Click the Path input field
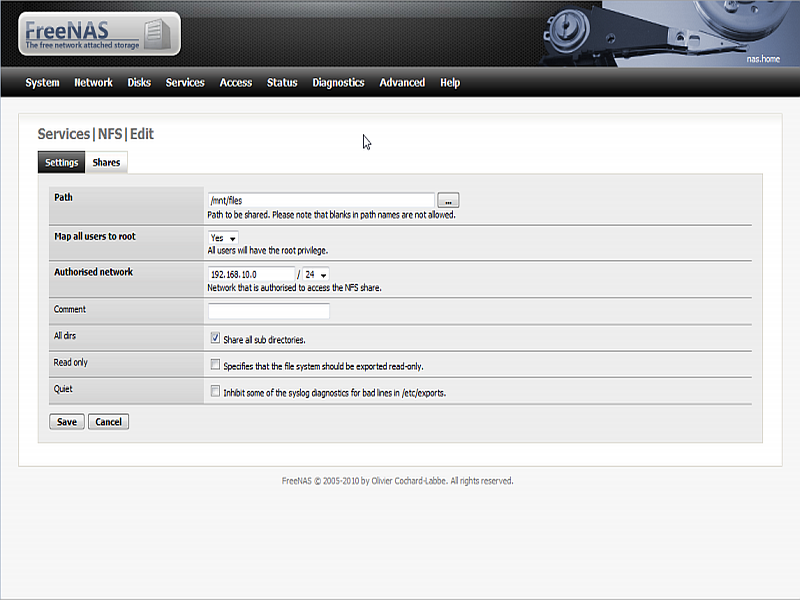800x600 pixels. [321, 201]
